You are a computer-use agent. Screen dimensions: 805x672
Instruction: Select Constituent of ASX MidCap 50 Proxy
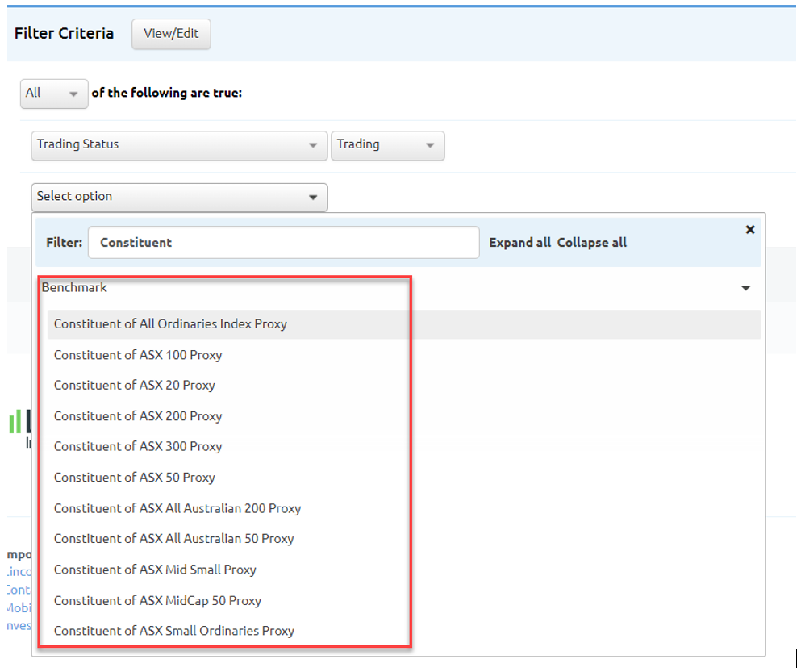pos(157,600)
